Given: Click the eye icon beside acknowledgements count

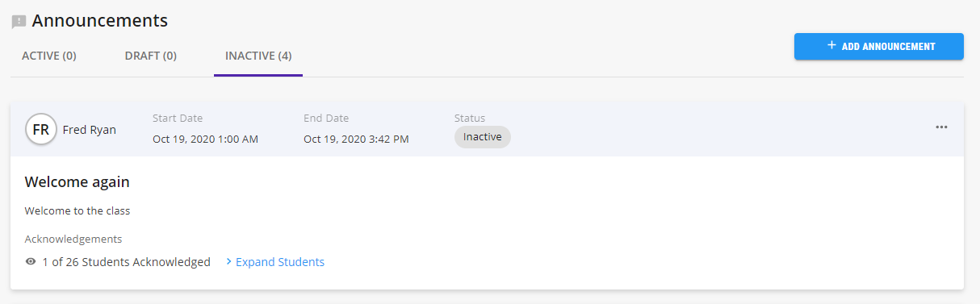Looking at the screenshot, I should (31, 262).
